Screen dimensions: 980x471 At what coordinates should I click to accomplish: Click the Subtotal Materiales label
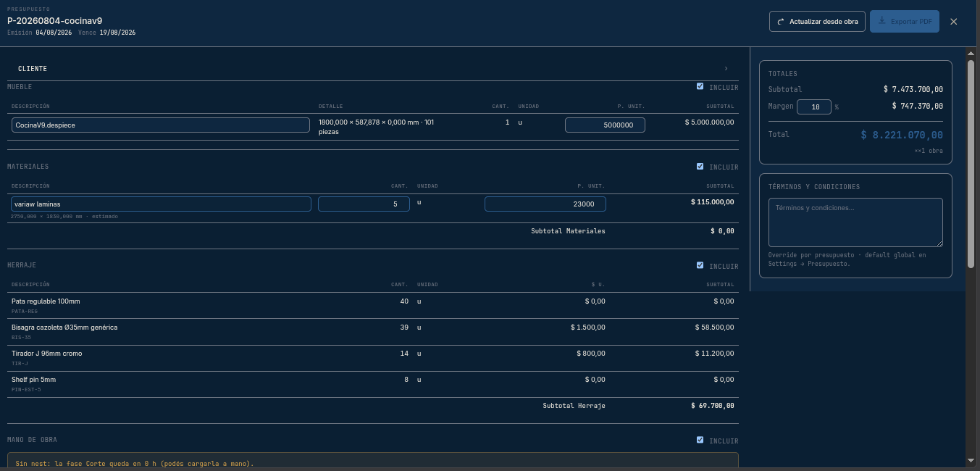568,231
